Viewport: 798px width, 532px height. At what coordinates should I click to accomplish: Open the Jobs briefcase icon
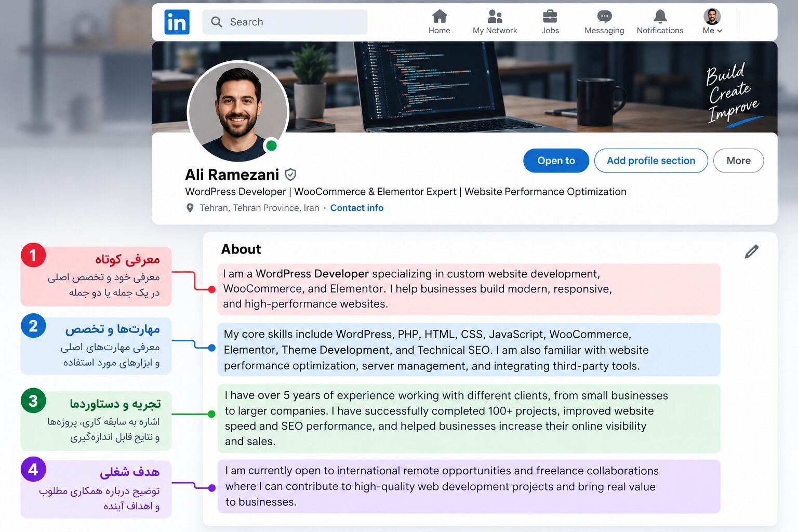point(550,17)
